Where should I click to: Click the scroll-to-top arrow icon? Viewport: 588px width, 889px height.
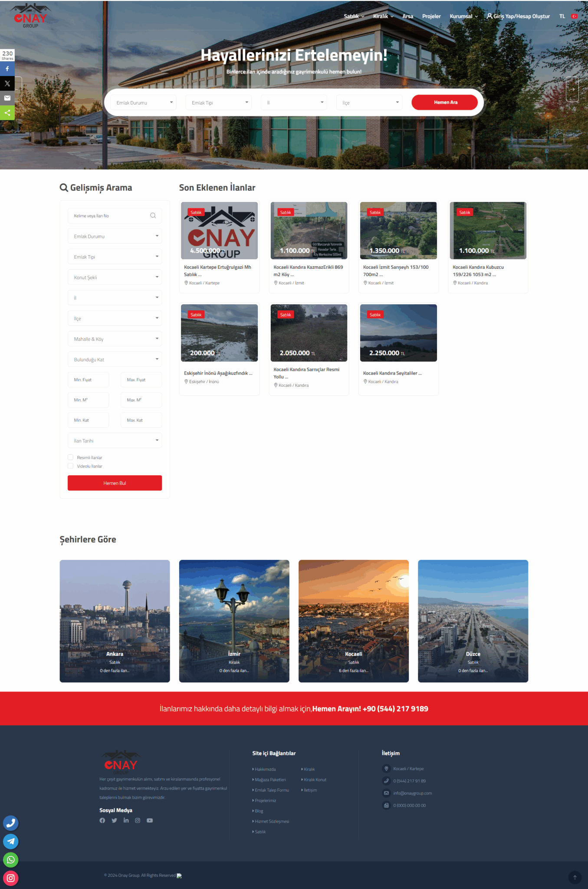(575, 877)
